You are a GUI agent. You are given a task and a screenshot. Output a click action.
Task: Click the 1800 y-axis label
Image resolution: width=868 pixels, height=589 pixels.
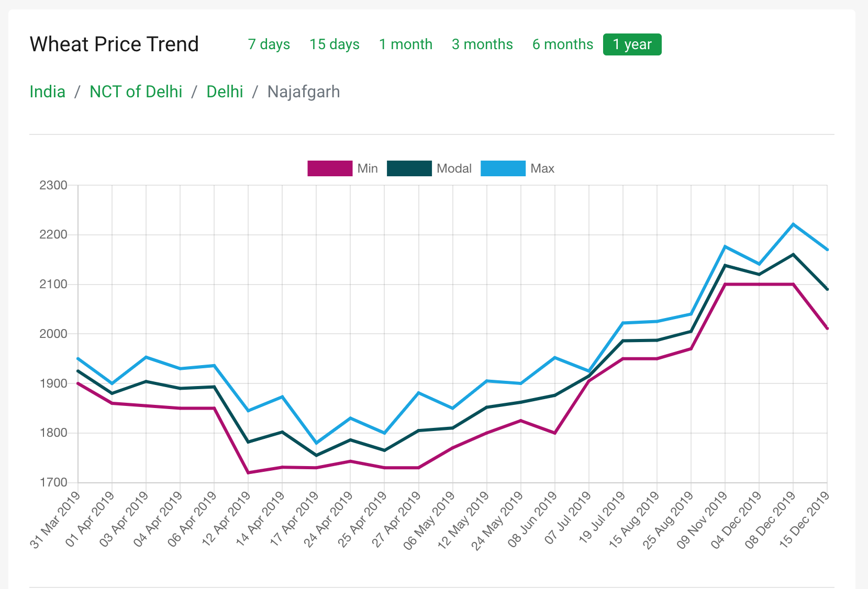(53, 433)
